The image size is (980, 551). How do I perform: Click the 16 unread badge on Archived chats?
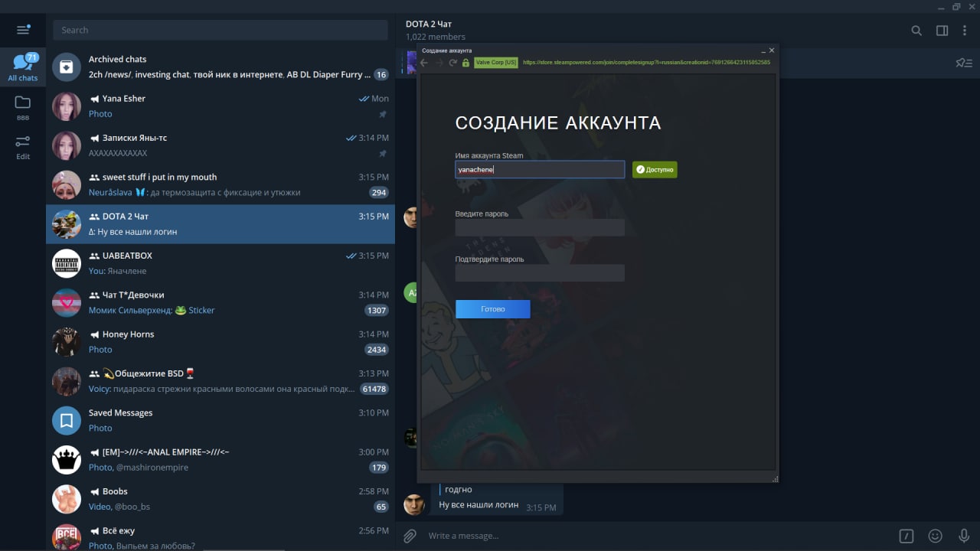click(381, 74)
